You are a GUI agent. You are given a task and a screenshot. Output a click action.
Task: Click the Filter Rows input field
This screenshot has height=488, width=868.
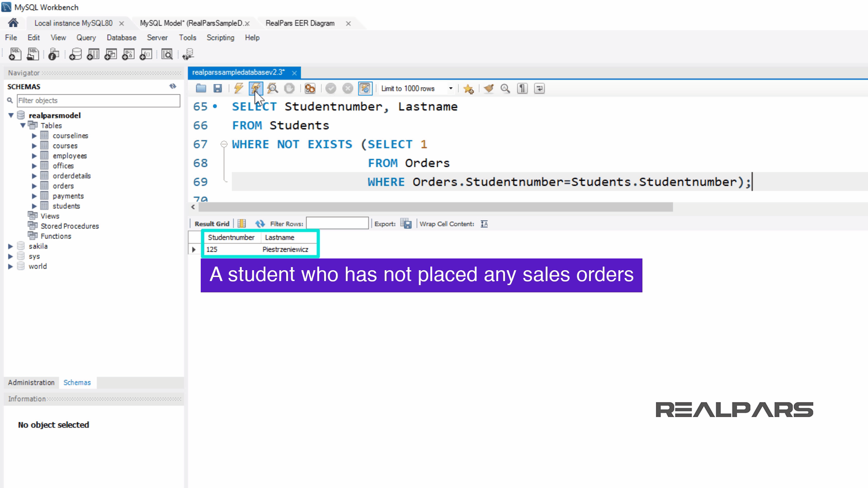[337, 223]
